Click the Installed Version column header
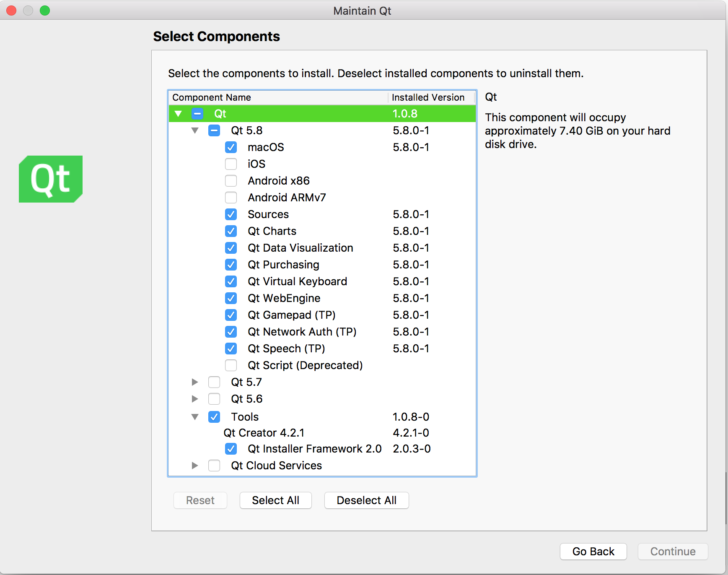This screenshot has width=728, height=575. click(x=428, y=97)
